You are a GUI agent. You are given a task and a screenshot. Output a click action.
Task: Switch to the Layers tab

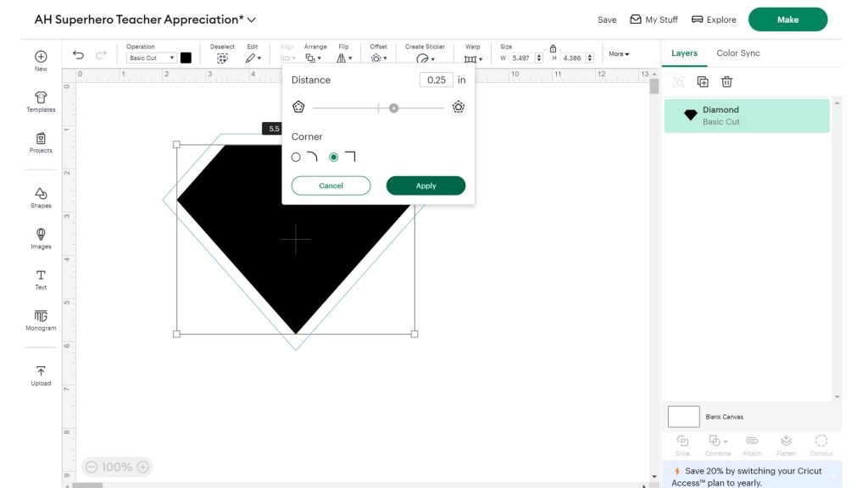(x=684, y=53)
